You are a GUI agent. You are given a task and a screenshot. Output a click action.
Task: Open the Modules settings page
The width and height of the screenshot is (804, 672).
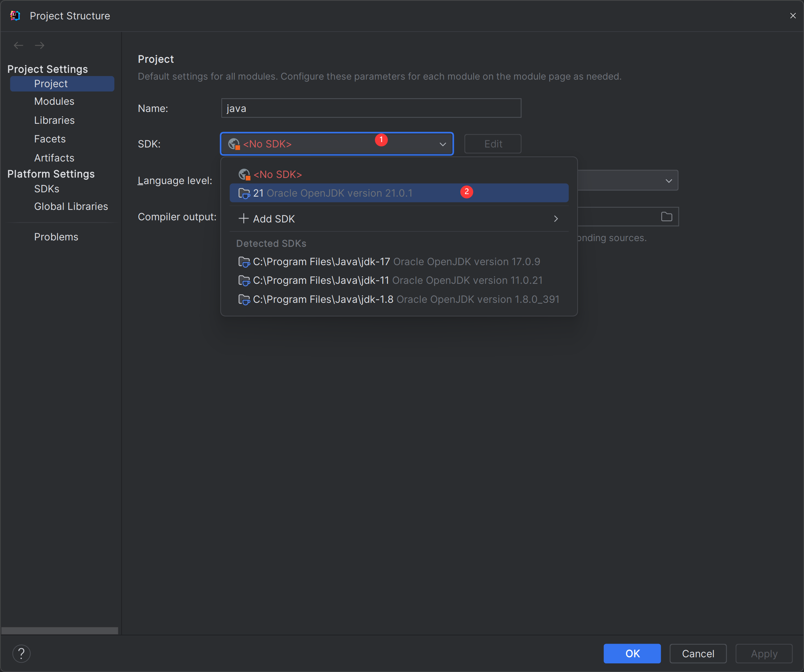(54, 102)
